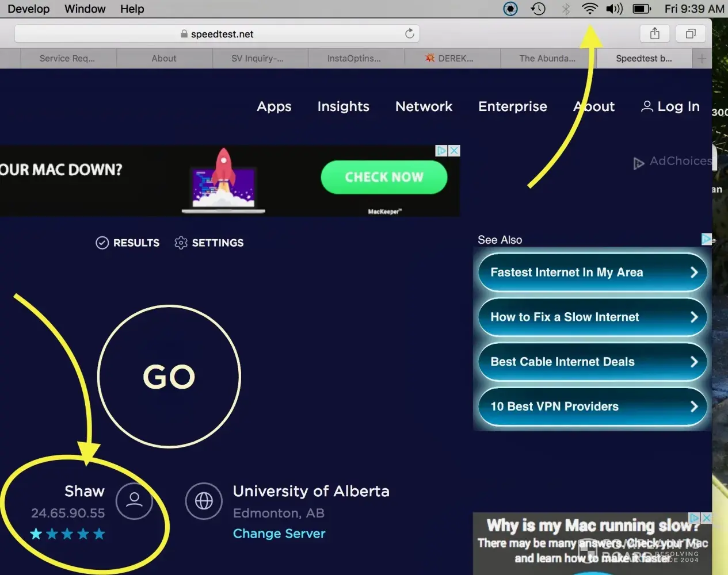This screenshot has height=575, width=728.
Task: Click the Safari reload page icon
Action: tap(409, 34)
